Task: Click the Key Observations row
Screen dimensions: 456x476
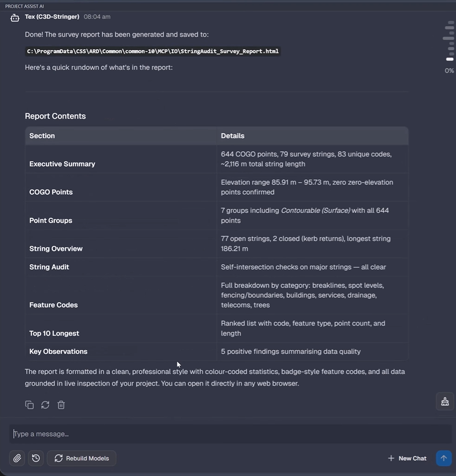Action: 217,351
